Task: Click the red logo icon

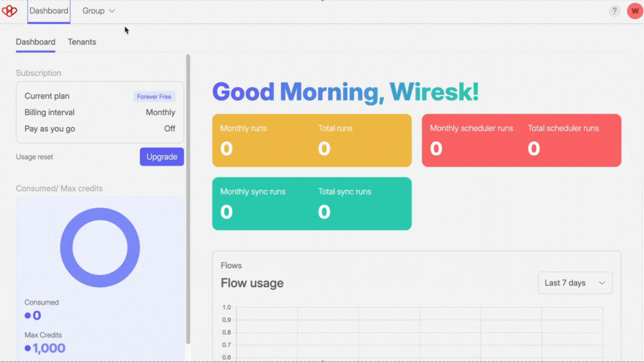Action: [x=10, y=11]
